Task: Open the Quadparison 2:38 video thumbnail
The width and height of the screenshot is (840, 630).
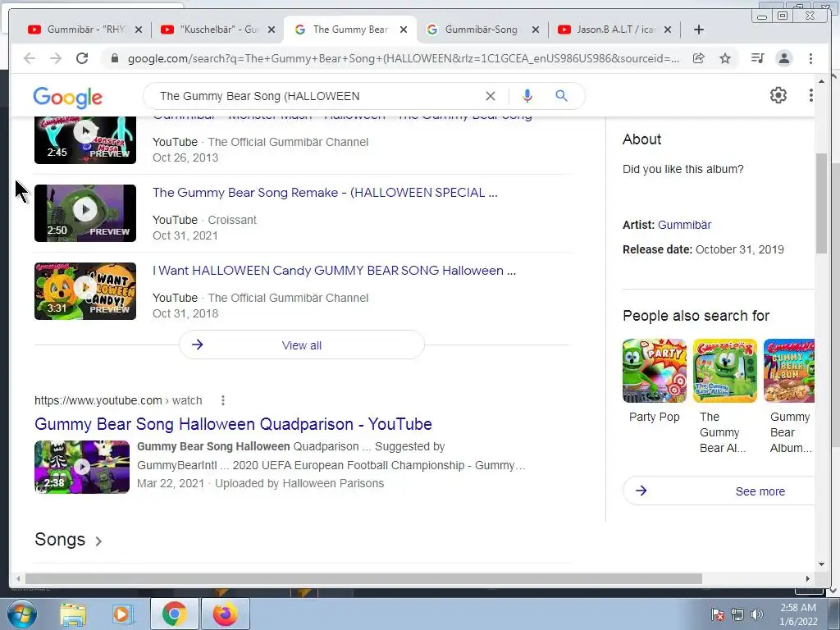Action: tap(82, 467)
